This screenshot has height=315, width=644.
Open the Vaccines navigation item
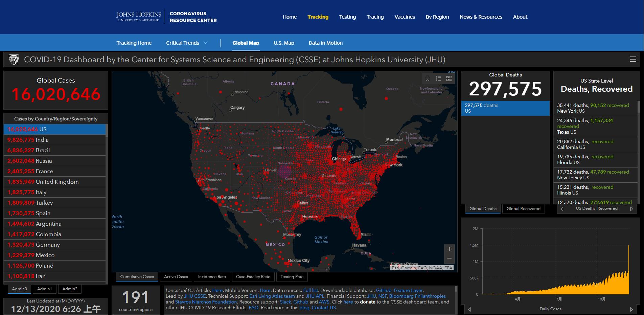[x=405, y=17]
